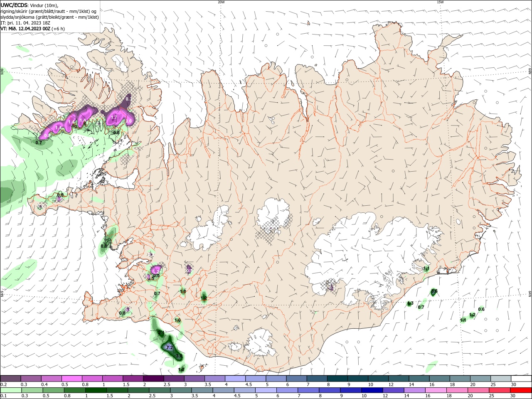Click the darkest purple swatch in the snow scale
The height and width of the screenshot is (399, 532).
coord(153,378)
